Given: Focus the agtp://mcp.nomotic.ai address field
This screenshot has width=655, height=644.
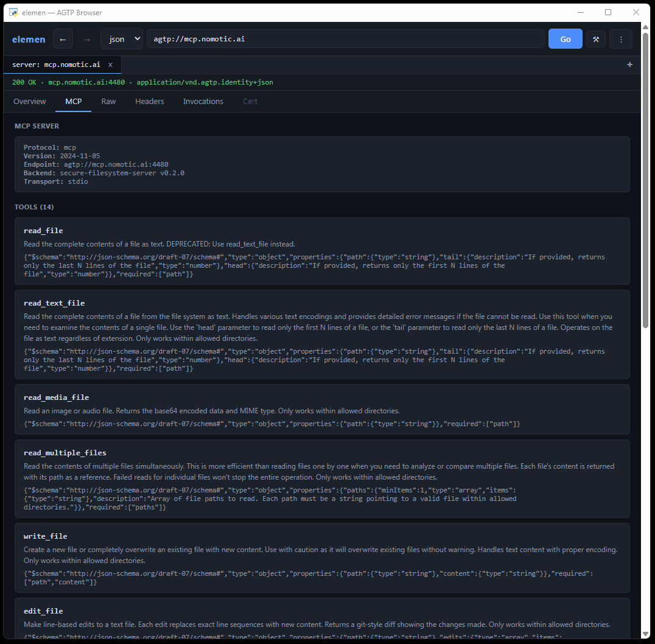Looking at the screenshot, I should 346,39.
